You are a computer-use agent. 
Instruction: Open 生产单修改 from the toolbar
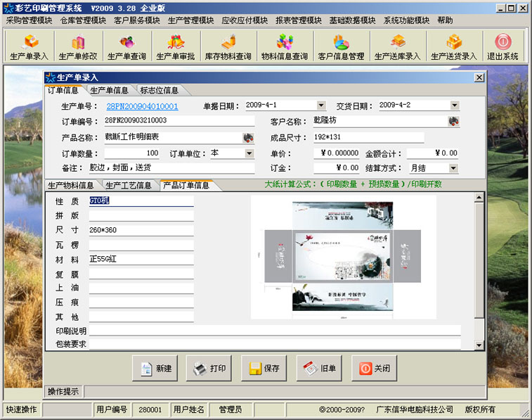77,46
